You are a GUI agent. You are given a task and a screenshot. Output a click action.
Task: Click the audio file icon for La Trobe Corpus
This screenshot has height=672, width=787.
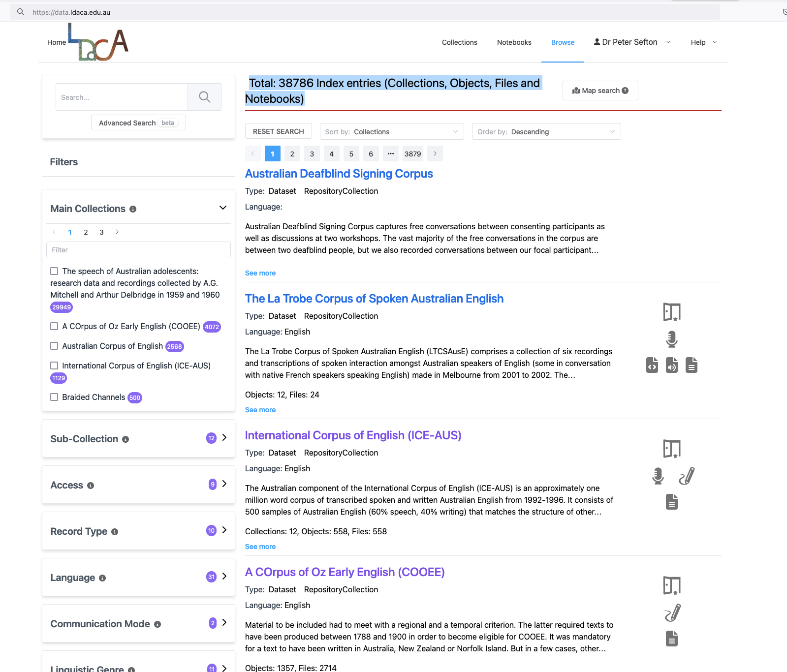click(672, 365)
